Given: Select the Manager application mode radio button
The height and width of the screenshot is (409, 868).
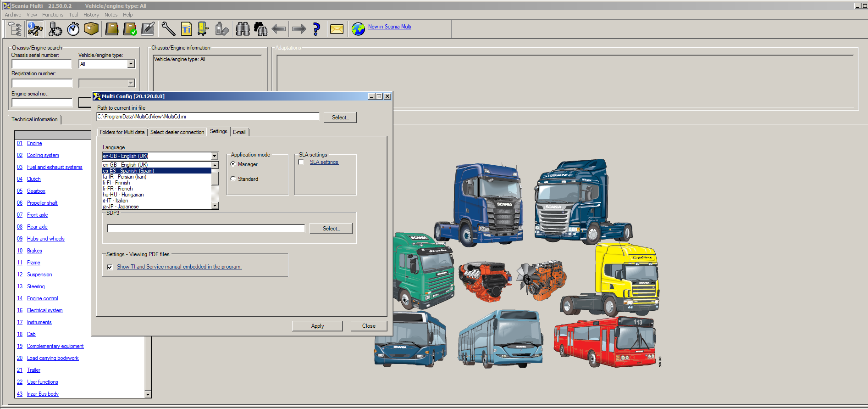Looking at the screenshot, I should (x=233, y=164).
